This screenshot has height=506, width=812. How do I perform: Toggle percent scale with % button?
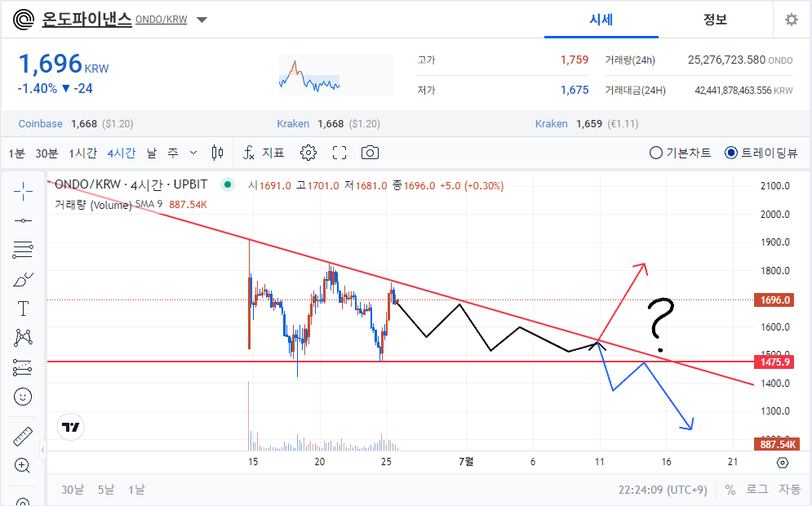[730, 490]
